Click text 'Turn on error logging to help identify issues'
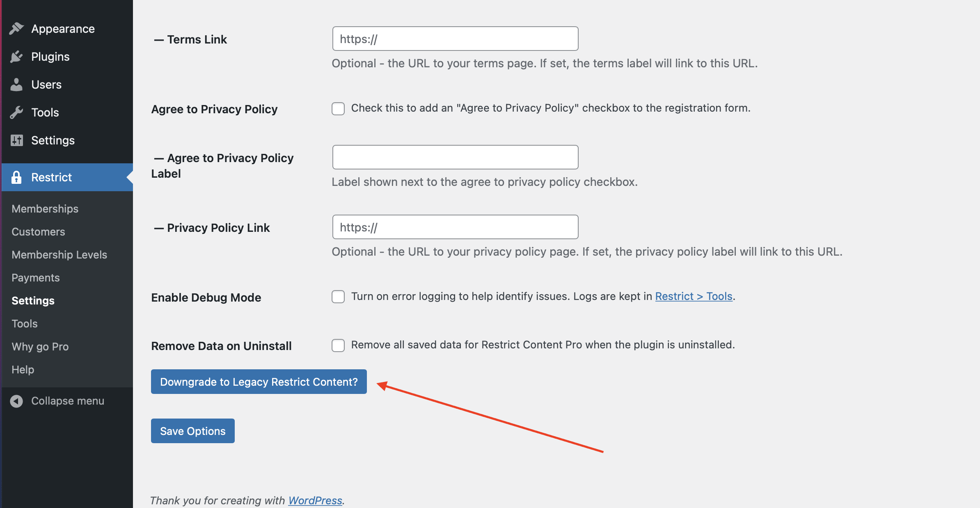The image size is (980, 508). (x=460, y=296)
